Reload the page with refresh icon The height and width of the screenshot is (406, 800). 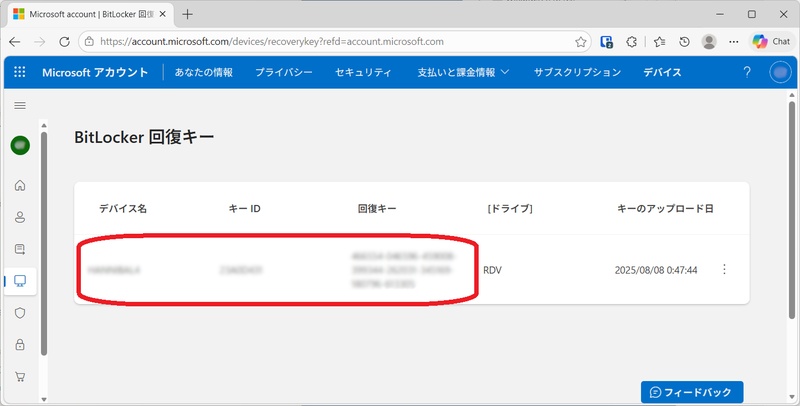64,42
